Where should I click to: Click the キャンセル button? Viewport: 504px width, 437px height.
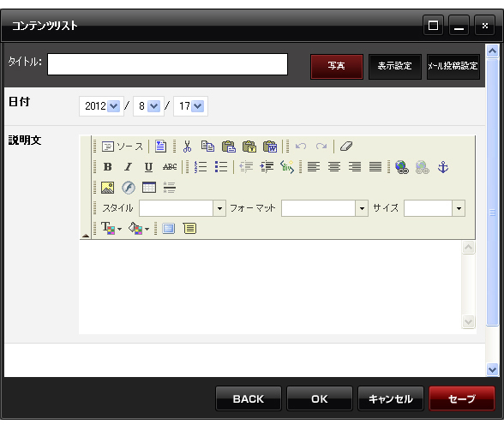click(391, 398)
